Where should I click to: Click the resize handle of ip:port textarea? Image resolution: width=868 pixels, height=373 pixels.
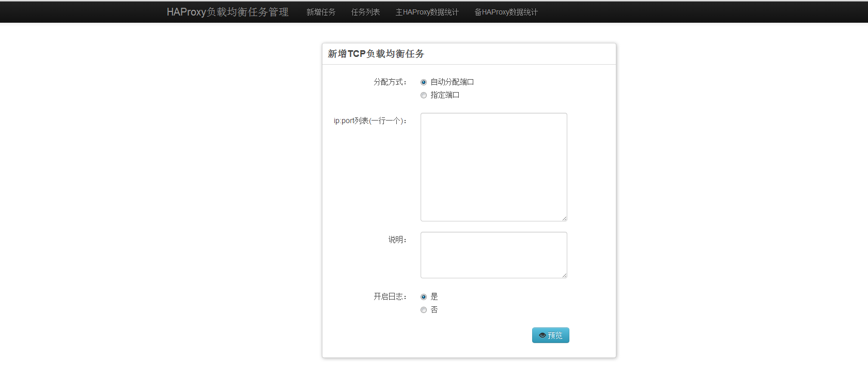[564, 218]
